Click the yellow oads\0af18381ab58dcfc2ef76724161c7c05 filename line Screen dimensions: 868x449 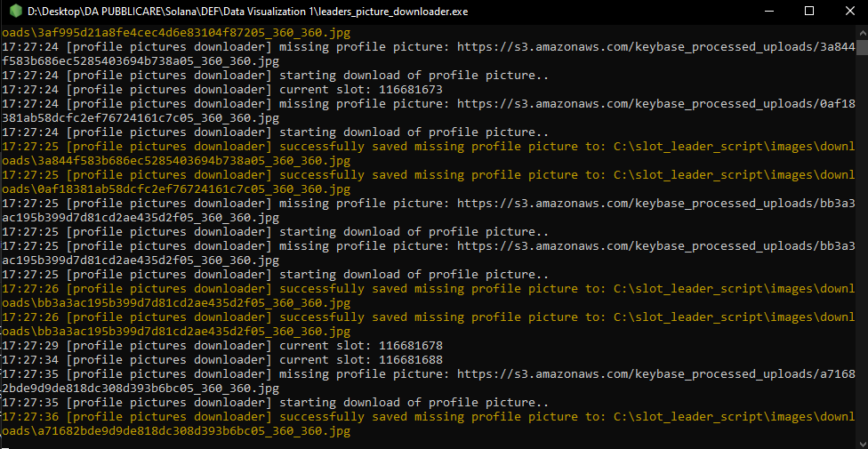176,189
